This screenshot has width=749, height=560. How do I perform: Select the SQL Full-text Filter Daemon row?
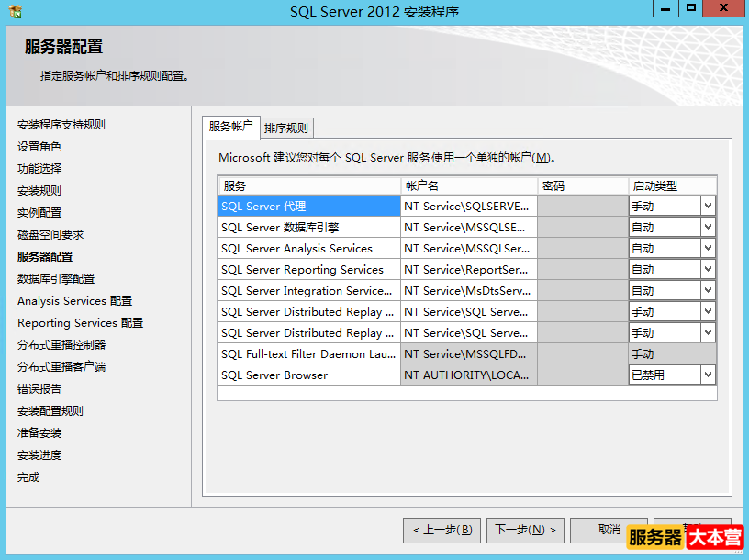point(309,353)
